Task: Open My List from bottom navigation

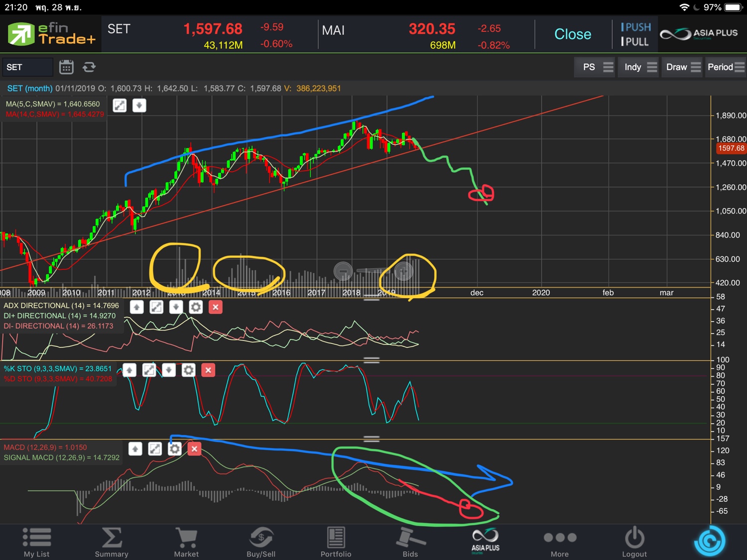Action: (37, 542)
